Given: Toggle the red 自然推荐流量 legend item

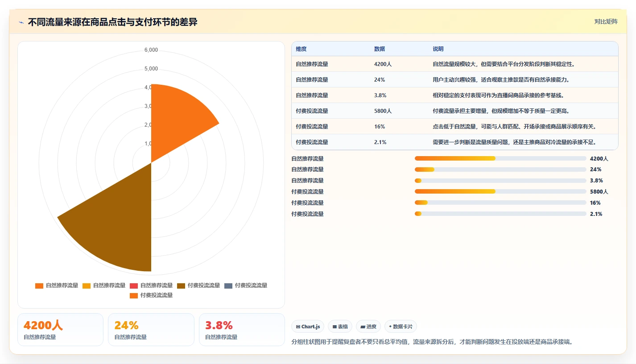Looking at the screenshot, I should click(152, 285).
